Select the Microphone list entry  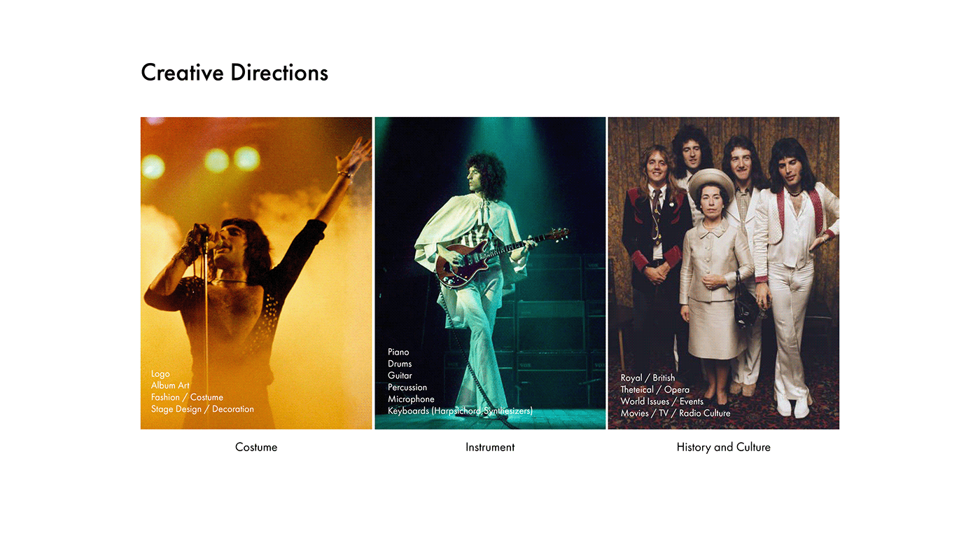tap(411, 399)
